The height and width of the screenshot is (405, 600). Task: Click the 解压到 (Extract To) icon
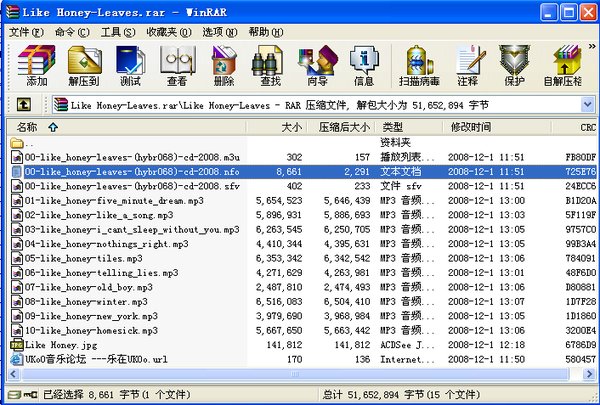coord(84,65)
